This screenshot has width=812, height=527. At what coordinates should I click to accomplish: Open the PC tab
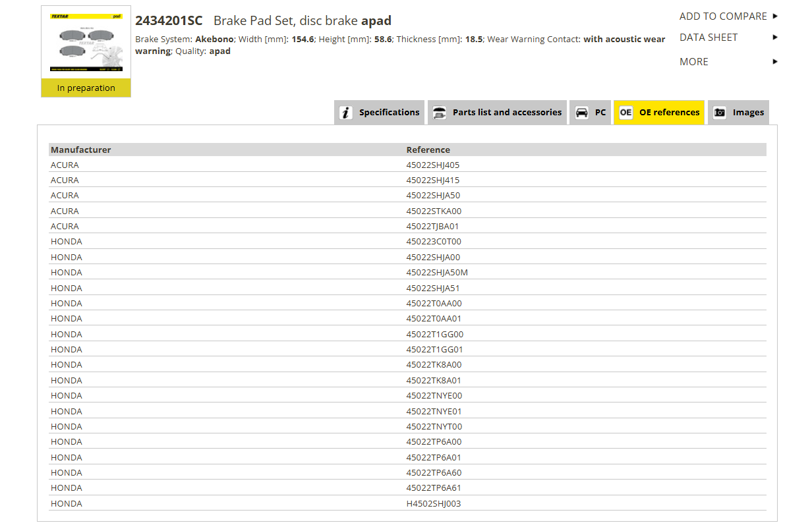pos(590,113)
